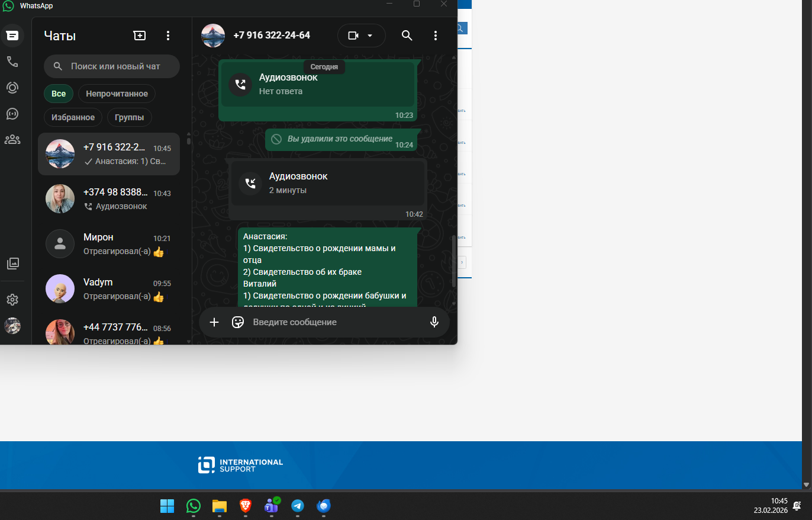The image size is (812, 520).
Task: Open the Windows Start menu
Action: click(x=167, y=506)
